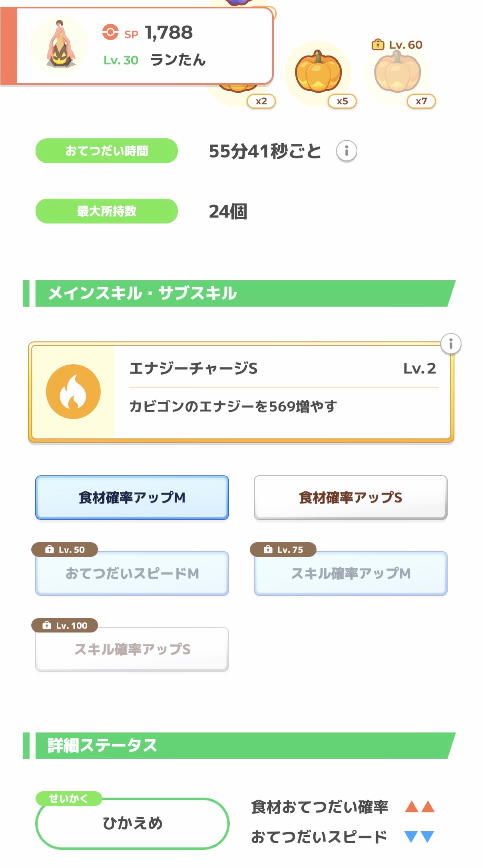Image resolution: width=482 pixels, height=868 pixels.
Task: Tap the x2 ingredient count badge
Action: tap(261, 101)
